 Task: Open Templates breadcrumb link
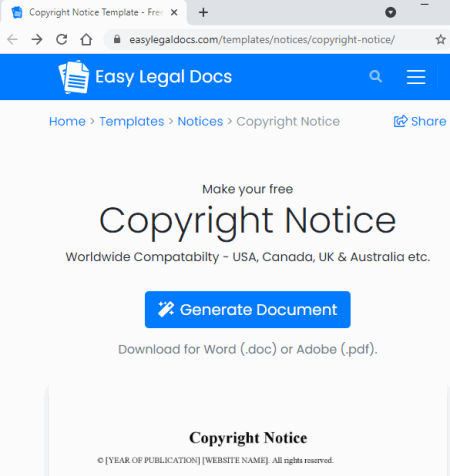click(132, 121)
